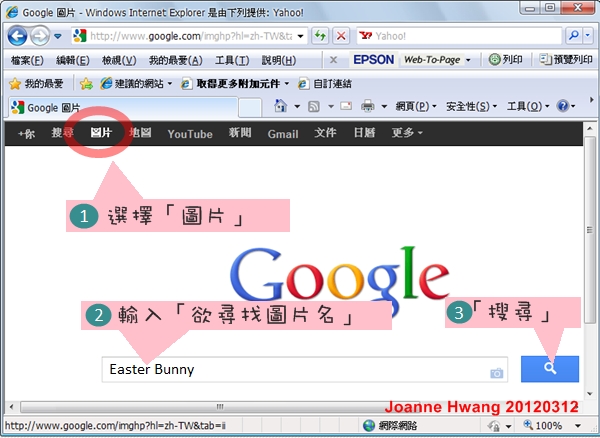Expand 更多 in the Google bar
Image resolution: width=600 pixels, height=438 pixels.
pyautogui.click(x=407, y=133)
